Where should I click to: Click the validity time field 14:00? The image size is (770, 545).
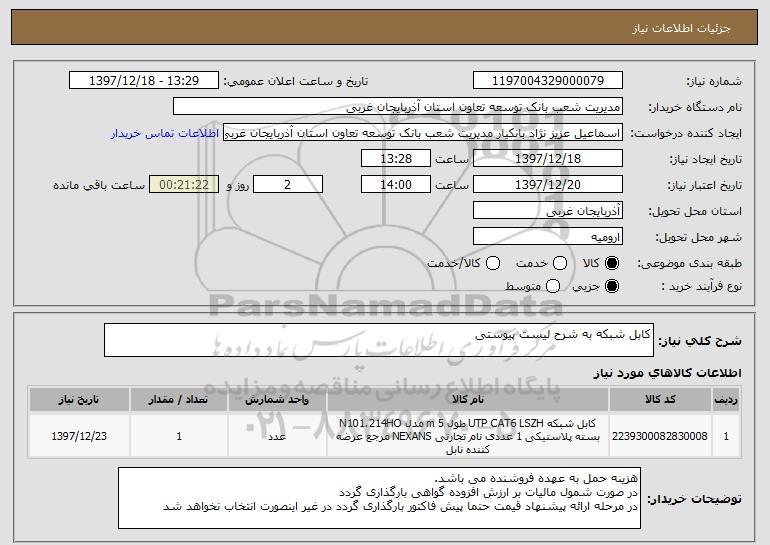(396, 185)
